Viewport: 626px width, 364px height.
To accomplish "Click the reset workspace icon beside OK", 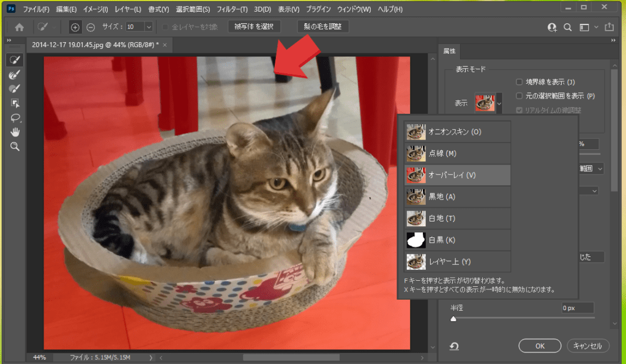I will coord(454,346).
